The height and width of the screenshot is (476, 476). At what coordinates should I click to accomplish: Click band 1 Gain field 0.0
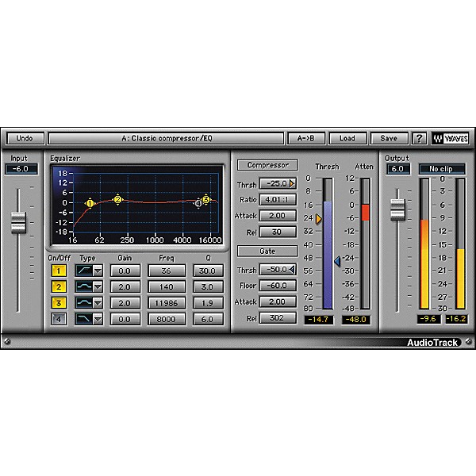pyautogui.click(x=125, y=271)
